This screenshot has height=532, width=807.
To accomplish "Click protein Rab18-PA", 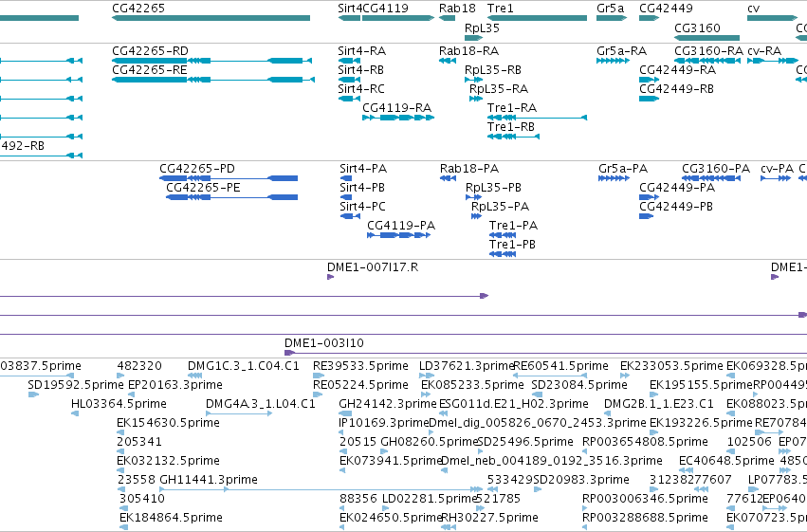I will (469, 169).
